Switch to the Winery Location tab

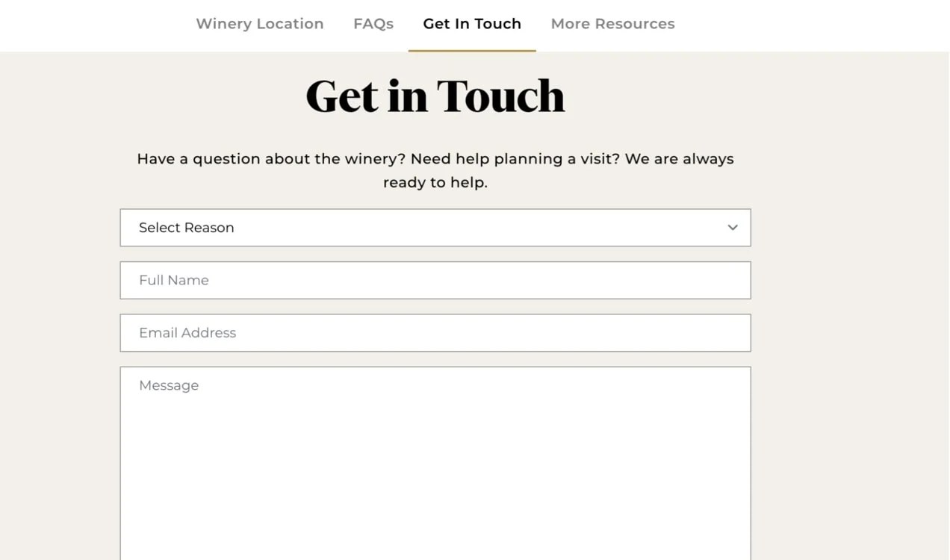click(259, 24)
